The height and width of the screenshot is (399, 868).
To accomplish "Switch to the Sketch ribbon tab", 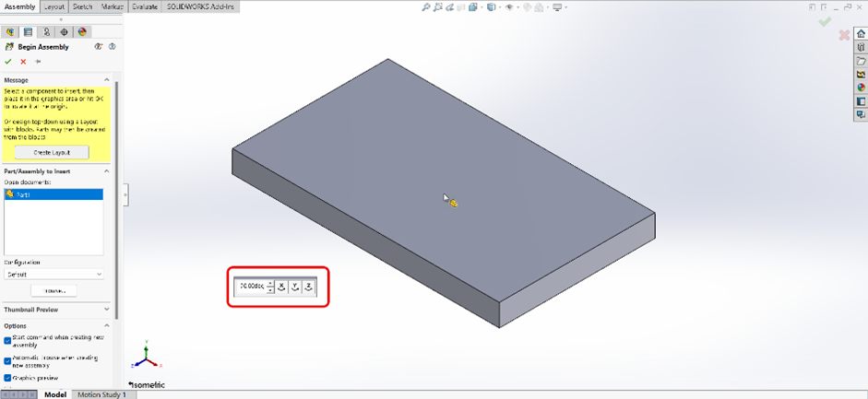I will (82, 6).
